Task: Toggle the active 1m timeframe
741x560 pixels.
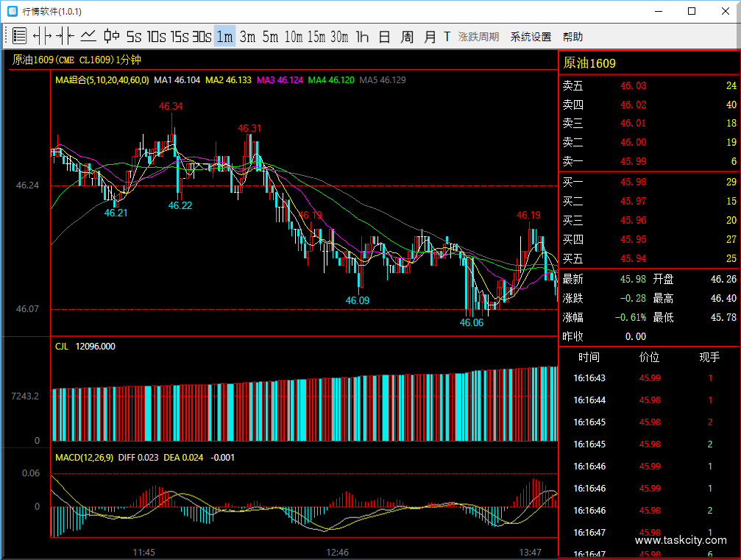Action: pyautogui.click(x=224, y=37)
